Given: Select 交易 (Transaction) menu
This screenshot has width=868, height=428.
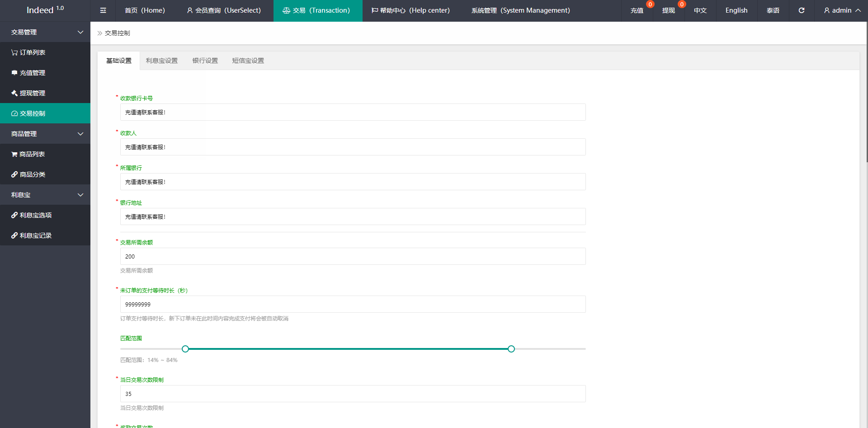Looking at the screenshot, I should tap(318, 10).
